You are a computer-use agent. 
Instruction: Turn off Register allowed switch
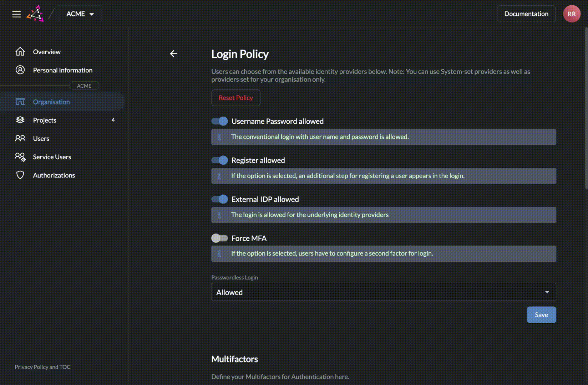(x=219, y=160)
